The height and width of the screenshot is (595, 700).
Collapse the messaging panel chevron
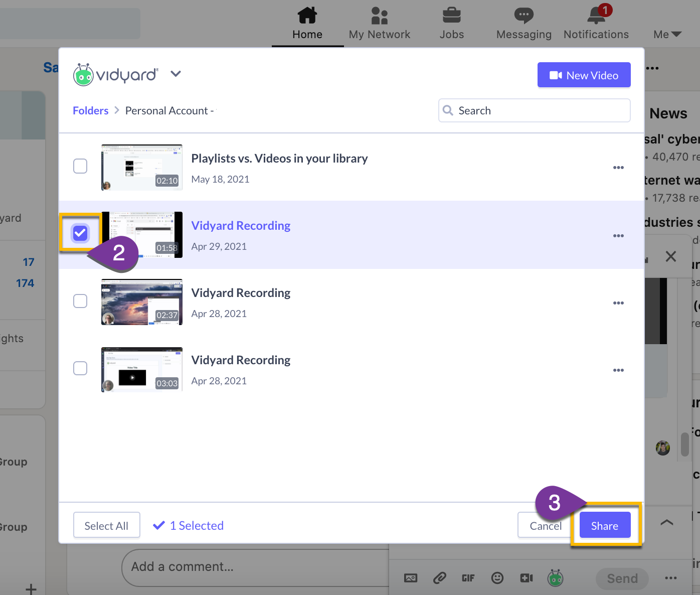tap(667, 522)
